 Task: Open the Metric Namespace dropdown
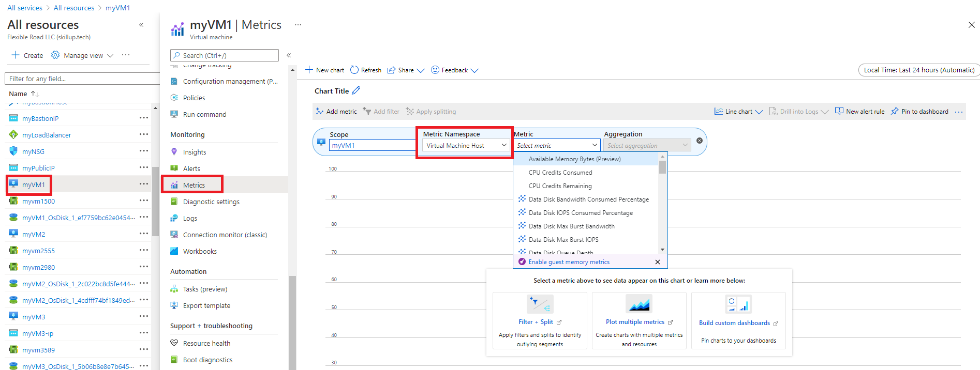[x=466, y=146]
